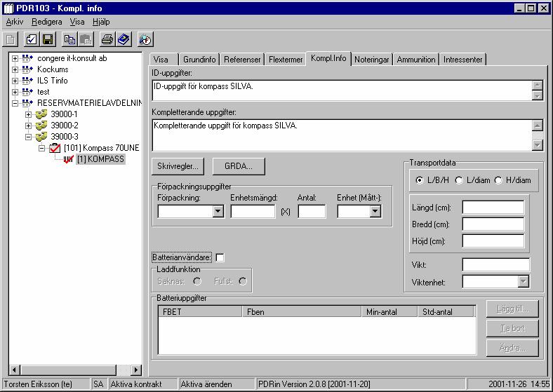Click the Skrivregler... button

pos(178,166)
